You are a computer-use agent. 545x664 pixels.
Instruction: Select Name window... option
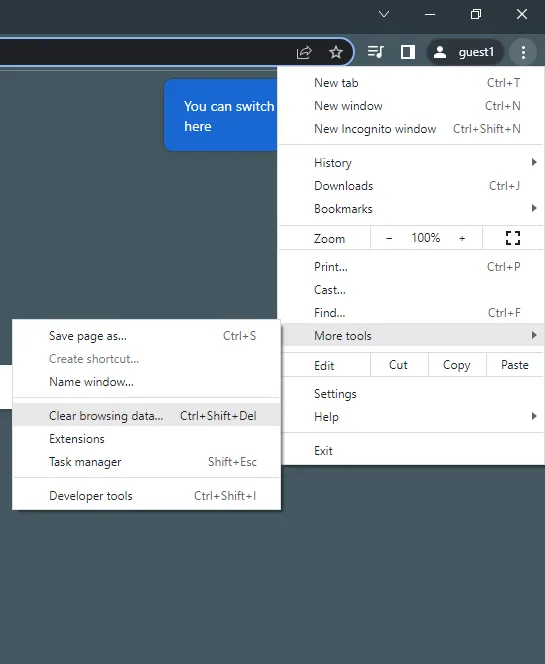[x=147, y=382]
